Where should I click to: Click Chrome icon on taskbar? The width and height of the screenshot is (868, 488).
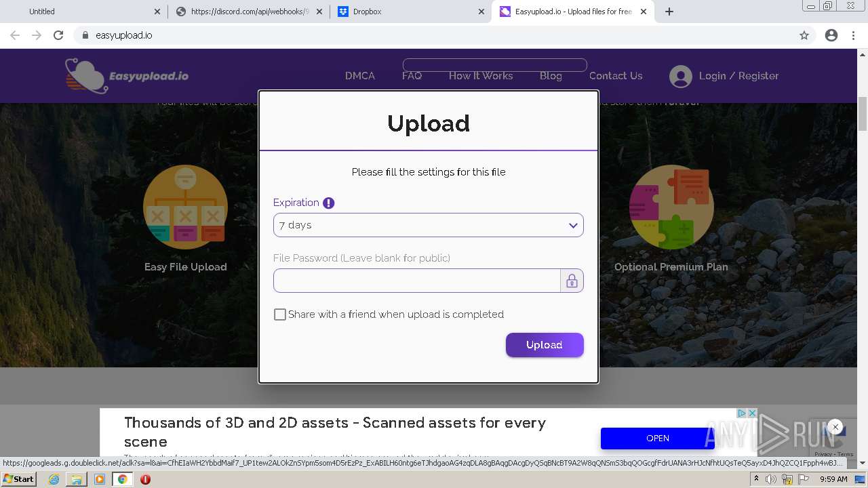click(x=122, y=479)
